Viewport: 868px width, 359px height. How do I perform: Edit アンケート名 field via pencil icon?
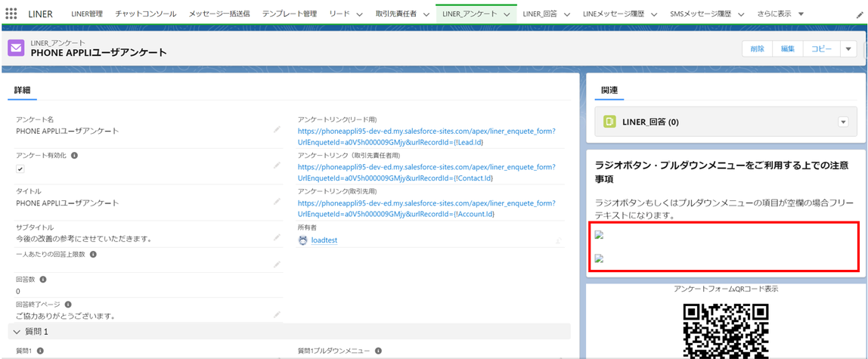[277, 129]
